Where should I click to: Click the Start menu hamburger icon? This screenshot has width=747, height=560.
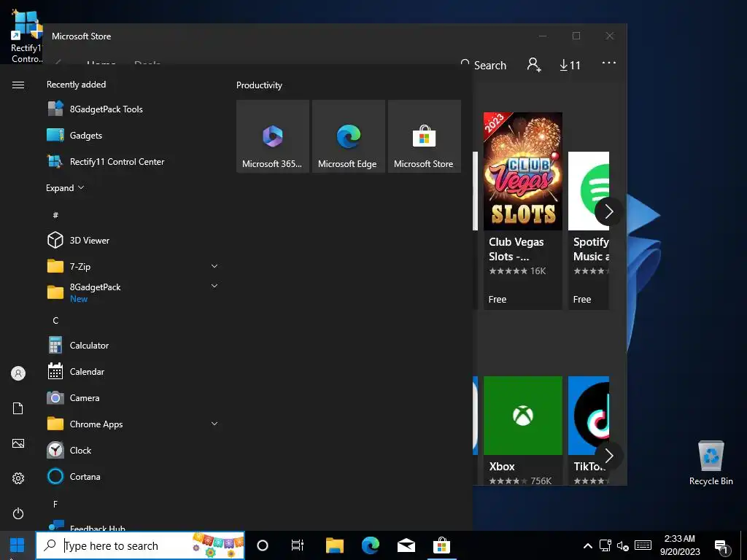pyautogui.click(x=18, y=85)
